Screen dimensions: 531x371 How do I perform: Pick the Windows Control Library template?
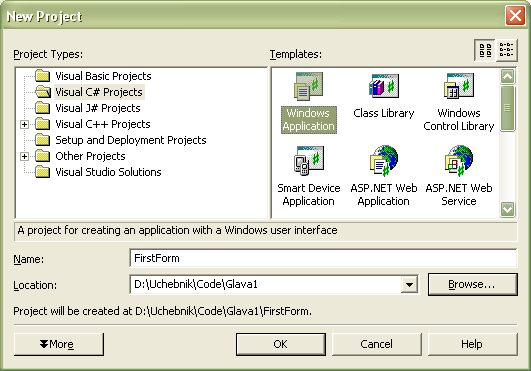(459, 103)
